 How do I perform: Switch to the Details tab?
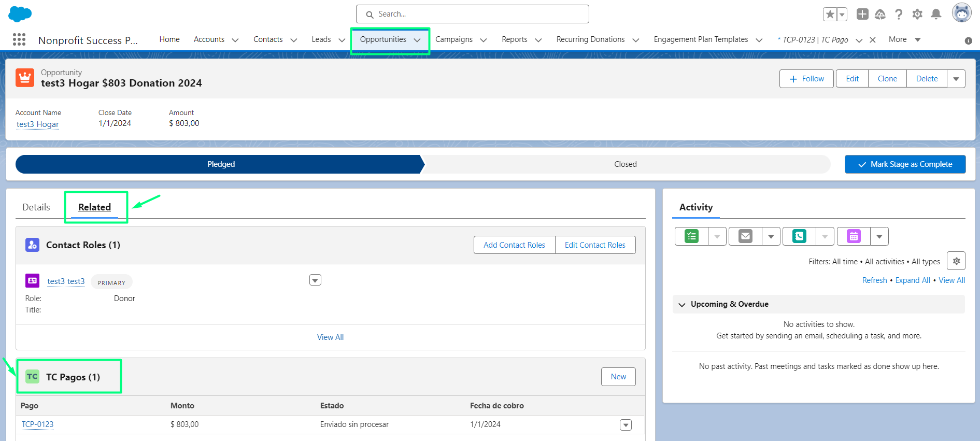point(36,207)
